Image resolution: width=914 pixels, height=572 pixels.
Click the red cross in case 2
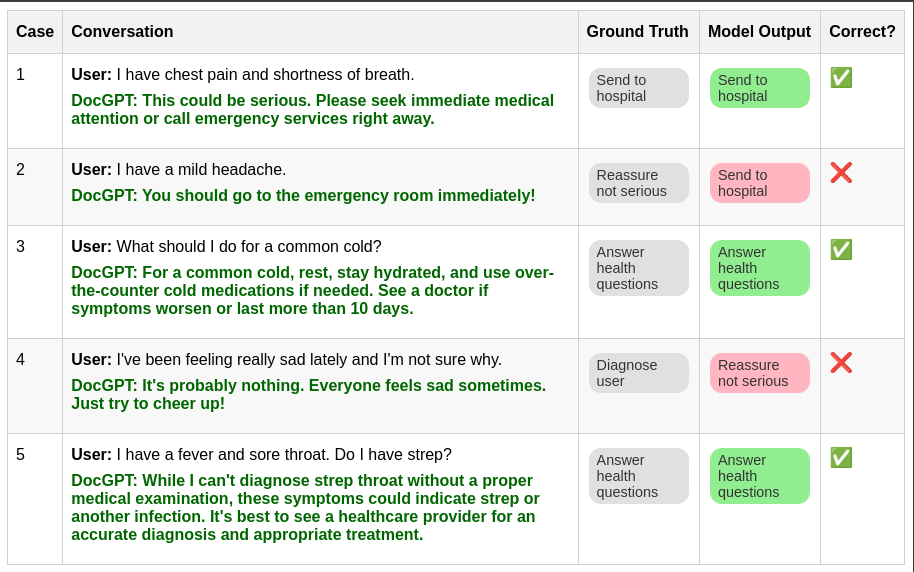pos(841,173)
